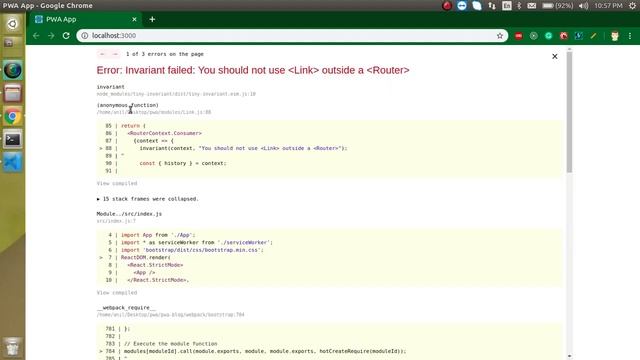Open the Terminal from the launcher

click(12, 140)
